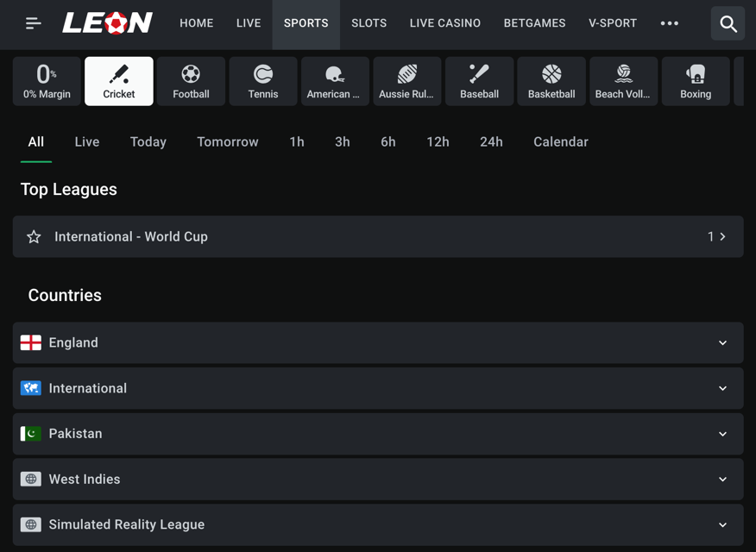Open International - World Cup league text
Image resolution: width=756 pixels, height=552 pixels.
(131, 236)
